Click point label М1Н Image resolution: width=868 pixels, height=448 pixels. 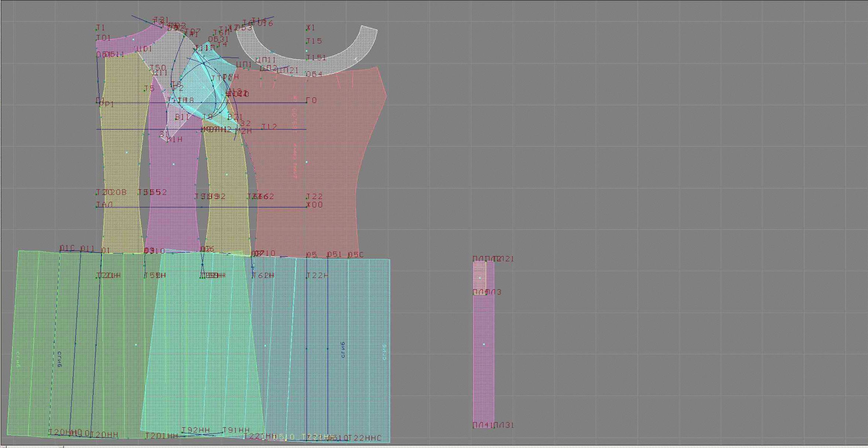[x=174, y=139]
